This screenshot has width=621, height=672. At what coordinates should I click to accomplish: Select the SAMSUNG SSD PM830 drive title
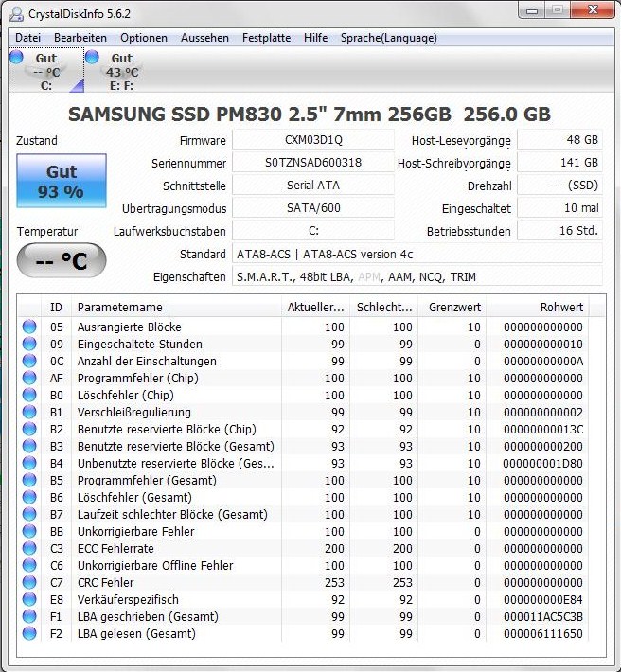click(x=309, y=114)
